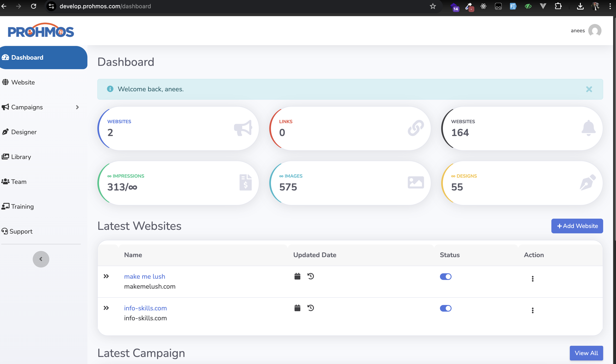The height and width of the screenshot is (364, 616).
Task: Open the anees user avatar menu
Action: point(595,31)
